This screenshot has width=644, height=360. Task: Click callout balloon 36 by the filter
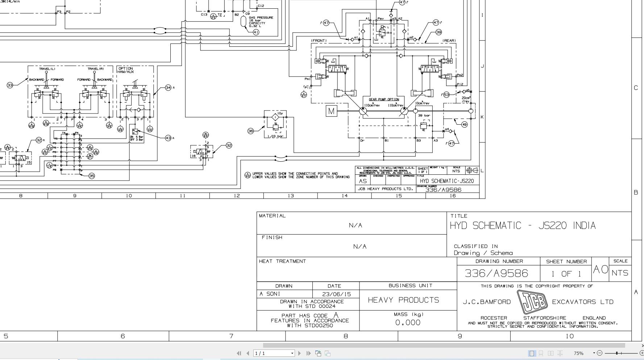click(250, 131)
